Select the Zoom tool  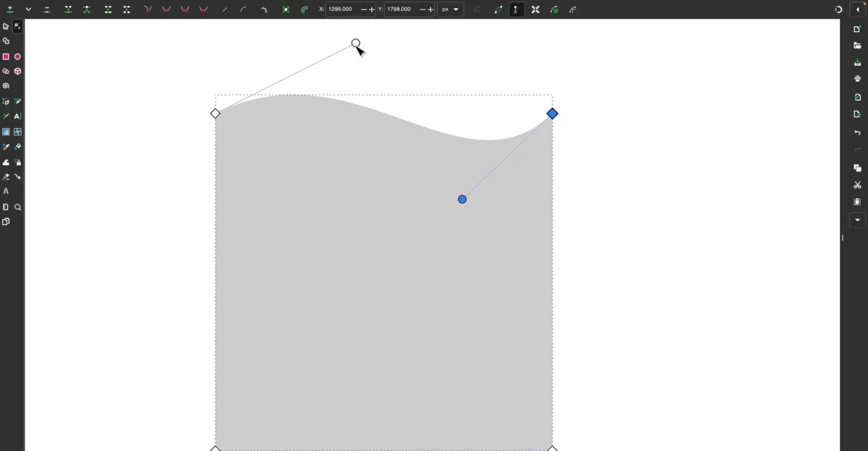[18, 206]
